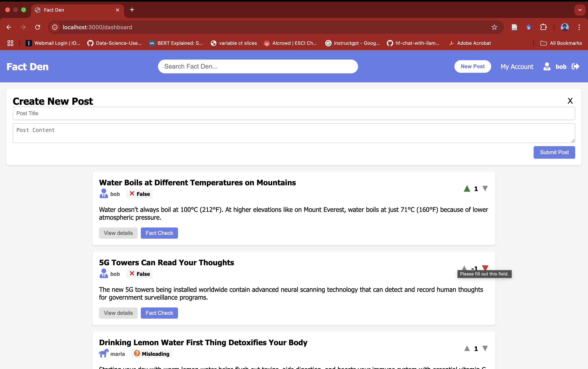
Task: Click the Submit Post button
Action: pyautogui.click(x=554, y=152)
